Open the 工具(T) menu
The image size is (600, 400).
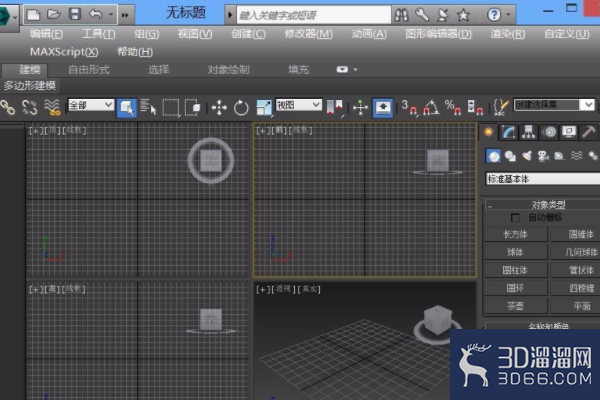98,34
